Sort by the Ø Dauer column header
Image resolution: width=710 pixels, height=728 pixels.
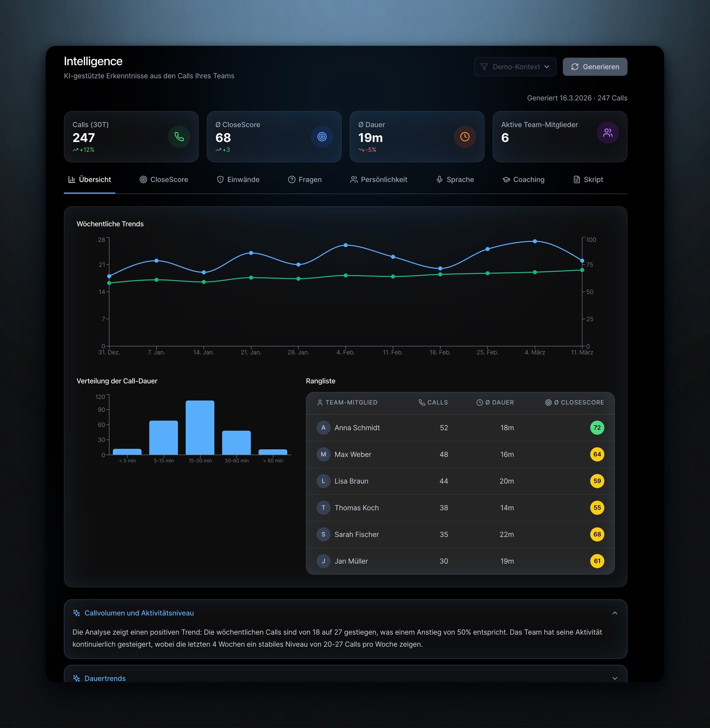[x=495, y=402]
